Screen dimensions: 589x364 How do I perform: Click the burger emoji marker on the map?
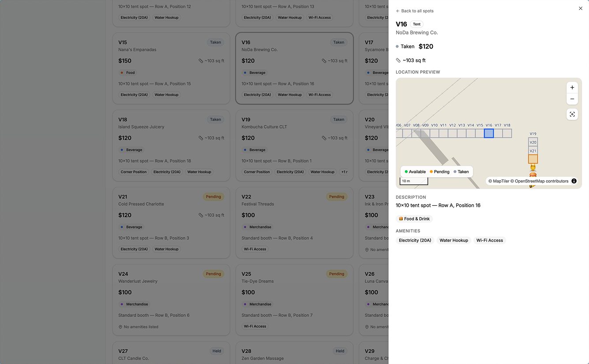coord(533,175)
